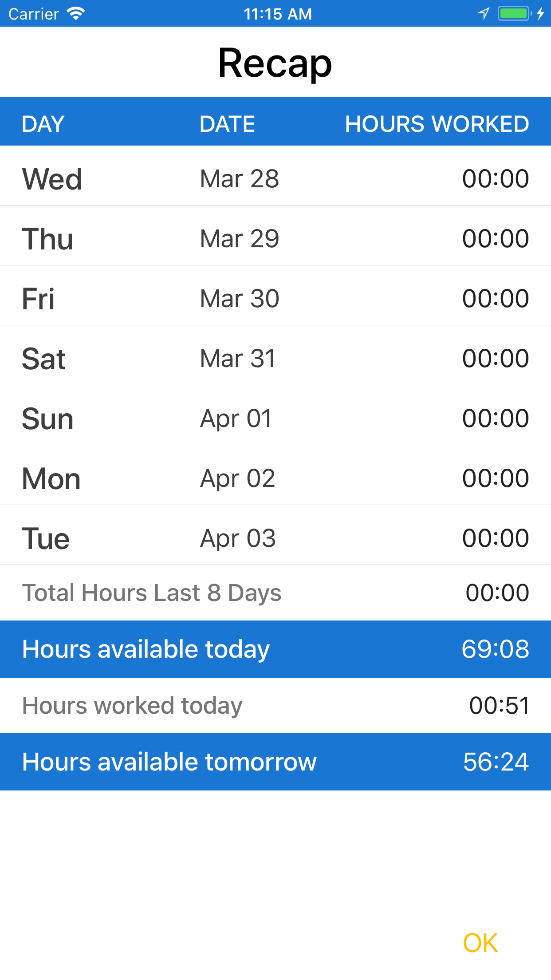The height and width of the screenshot is (980, 551).
Task: Select the Sun Apr 01 row
Action: pyautogui.click(x=275, y=419)
